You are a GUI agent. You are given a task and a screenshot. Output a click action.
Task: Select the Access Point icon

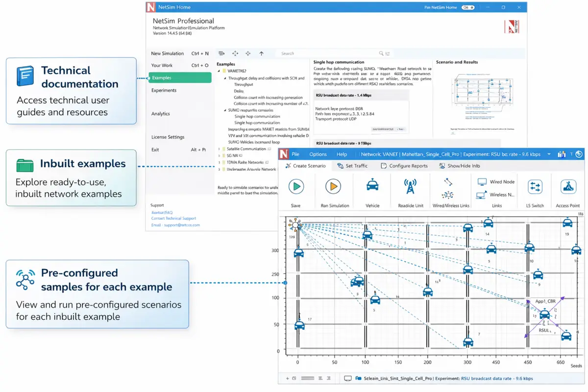568,187
